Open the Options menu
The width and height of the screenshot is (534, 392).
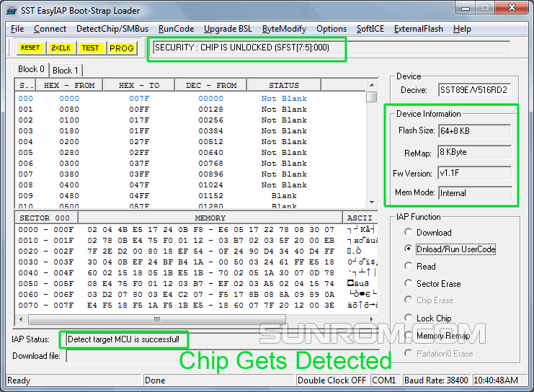(331, 29)
